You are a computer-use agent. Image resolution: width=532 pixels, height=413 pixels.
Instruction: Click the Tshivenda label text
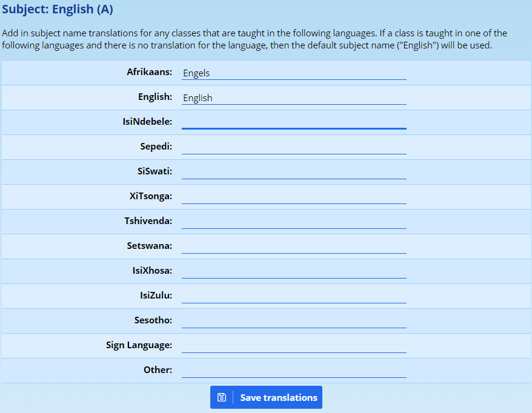pos(148,221)
